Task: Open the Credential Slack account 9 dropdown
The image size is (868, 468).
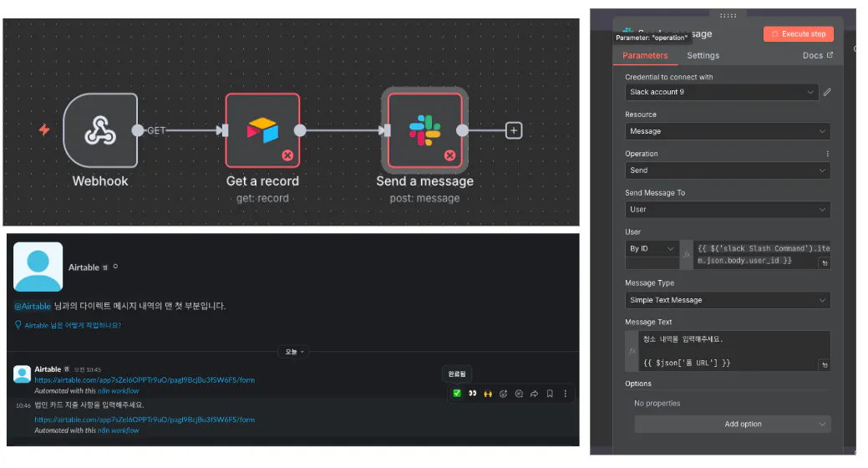Action: coord(722,92)
